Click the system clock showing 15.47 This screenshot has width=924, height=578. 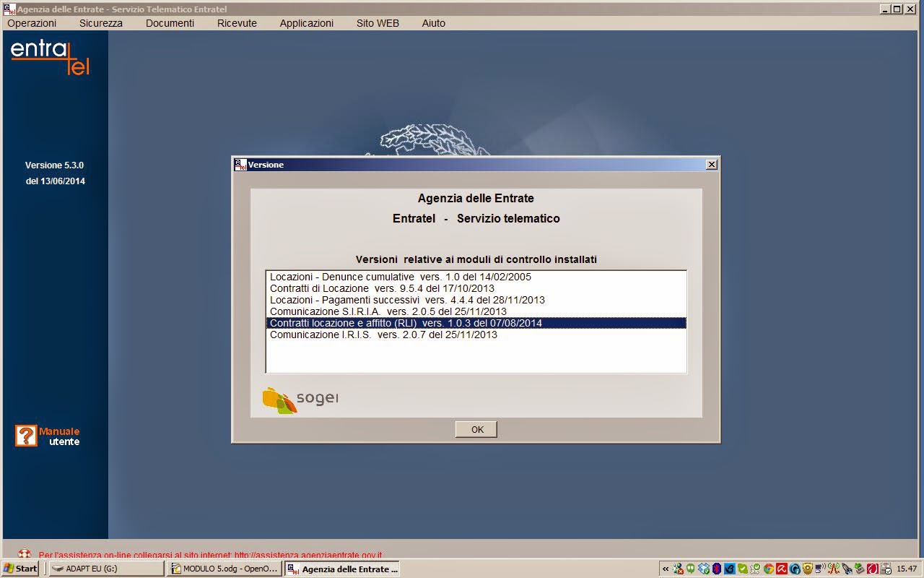point(907,569)
